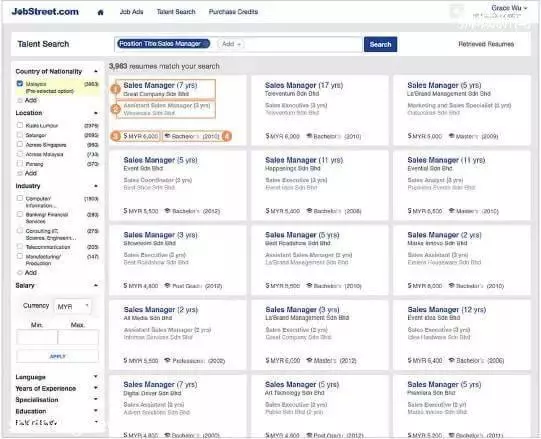This screenshot has height=439, width=541.
Task: Click '3,983 resumes match your search' text
Action: coord(164,66)
